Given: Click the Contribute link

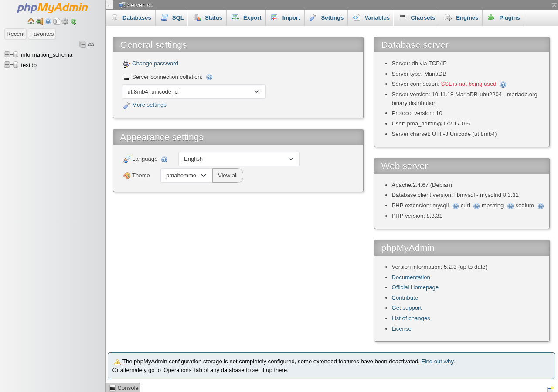Looking at the screenshot, I should pos(405,298).
